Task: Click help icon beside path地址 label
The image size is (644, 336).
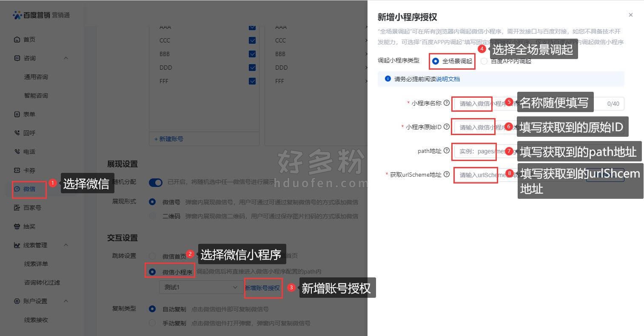Action: click(x=447, y=150)
